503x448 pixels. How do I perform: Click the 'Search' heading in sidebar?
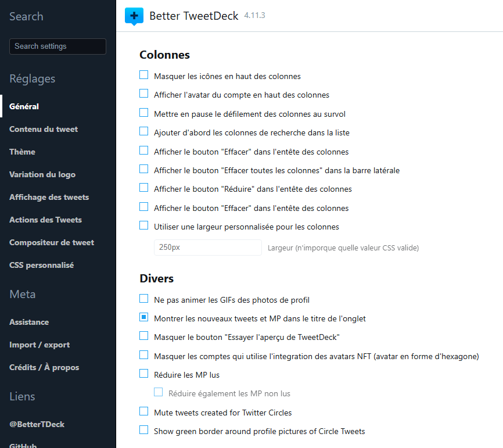(x=26, y=16)
